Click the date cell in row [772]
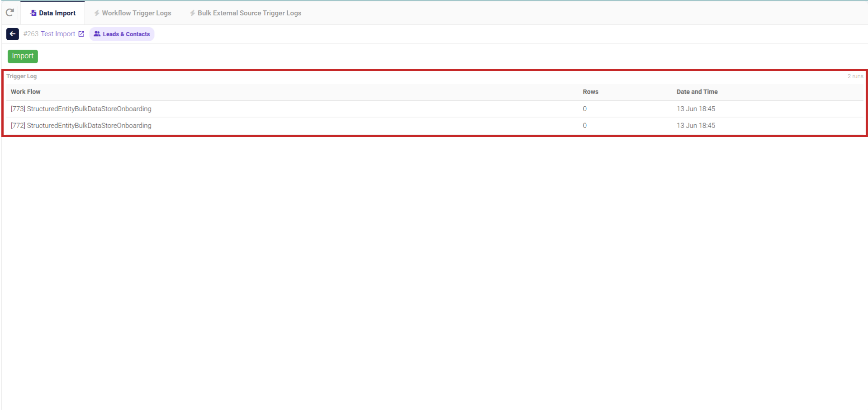The height and width of the screenshot is (411, 868). pyautogui.click(x=696, y=126)
